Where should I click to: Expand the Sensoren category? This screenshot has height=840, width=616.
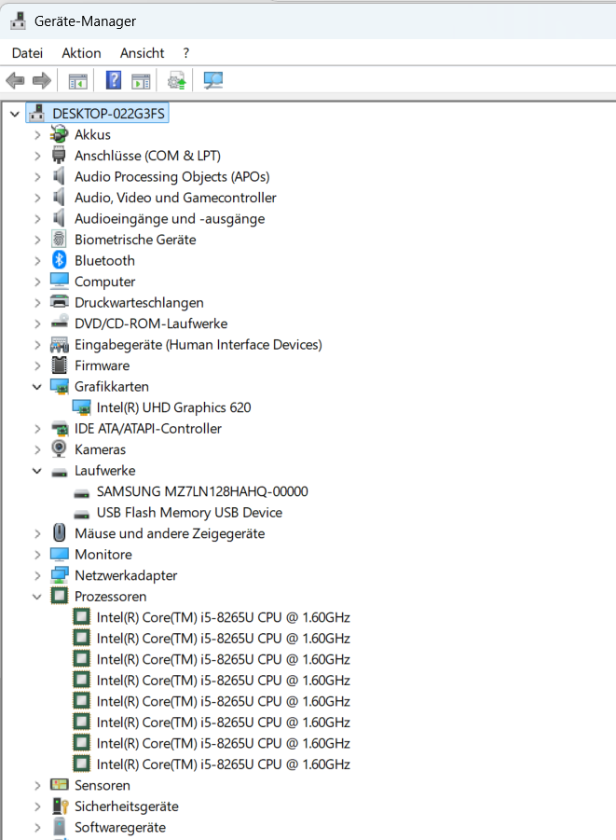(x=37, y=786)
